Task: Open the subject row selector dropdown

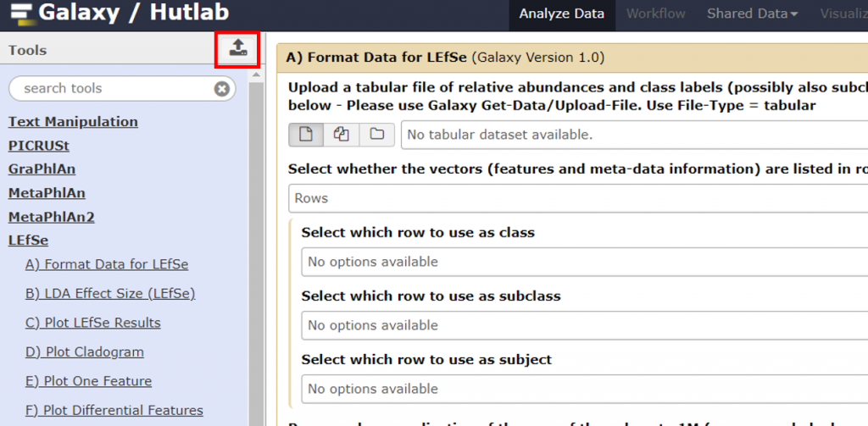Action: (585, 389)
